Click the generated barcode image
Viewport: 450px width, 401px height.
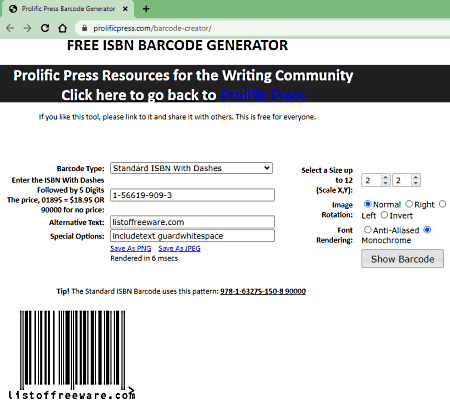pos(72,355)
